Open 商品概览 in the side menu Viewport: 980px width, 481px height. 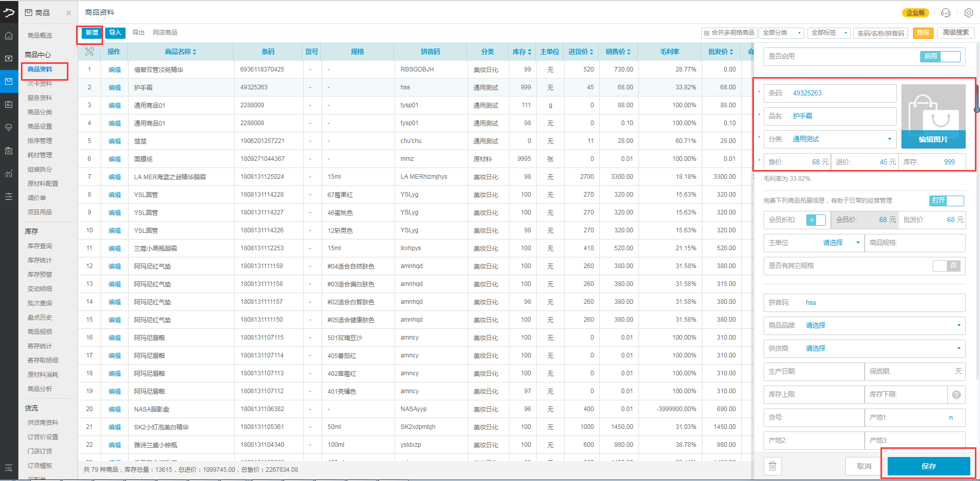pos(40,35)
